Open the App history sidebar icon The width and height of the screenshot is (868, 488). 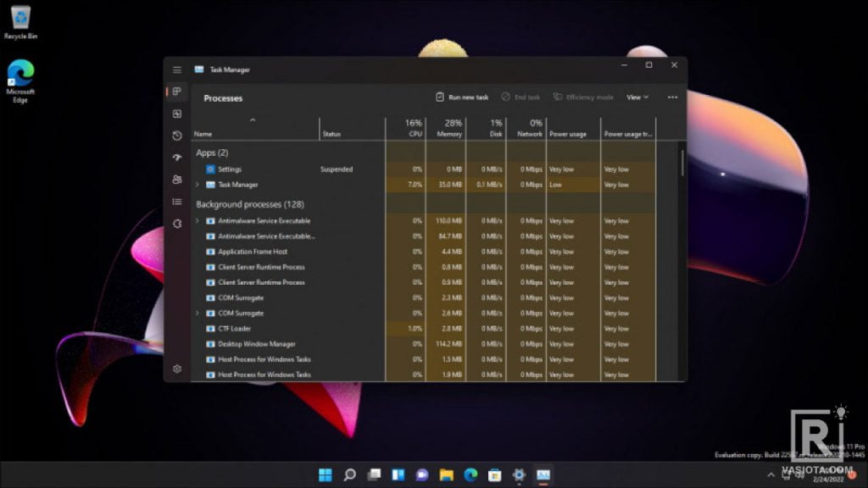tap(176, 136)
